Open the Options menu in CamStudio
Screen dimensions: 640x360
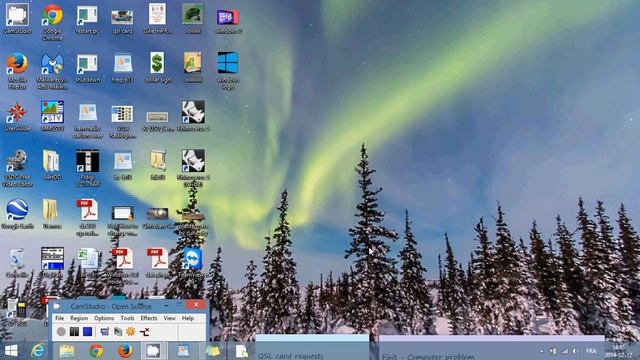point(104,318)
